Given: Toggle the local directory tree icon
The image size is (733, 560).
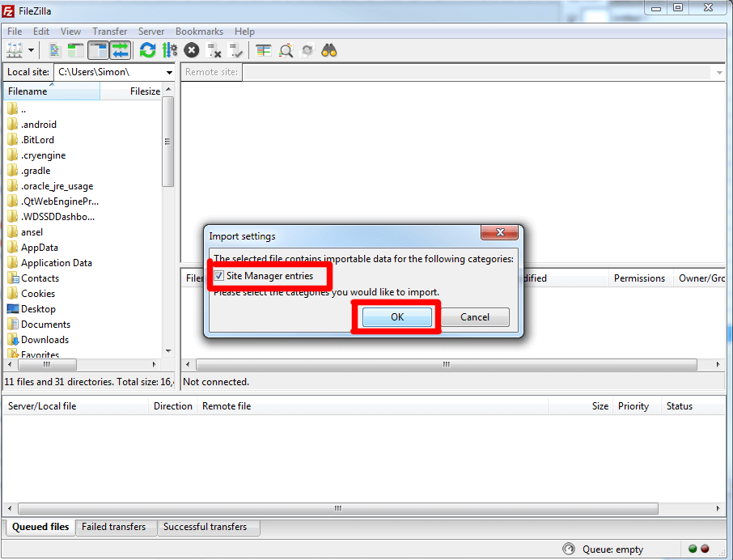Looking at the screenshot, I should (76, 50).
